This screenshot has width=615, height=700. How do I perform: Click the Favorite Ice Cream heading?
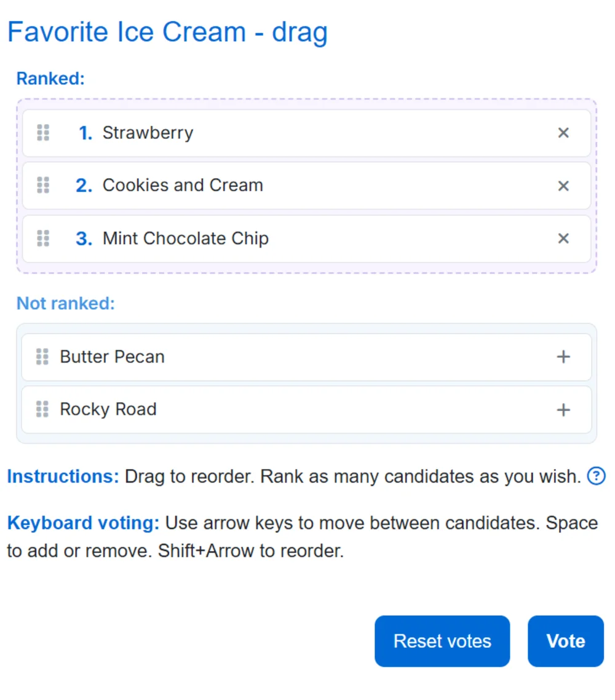[167, 32]
